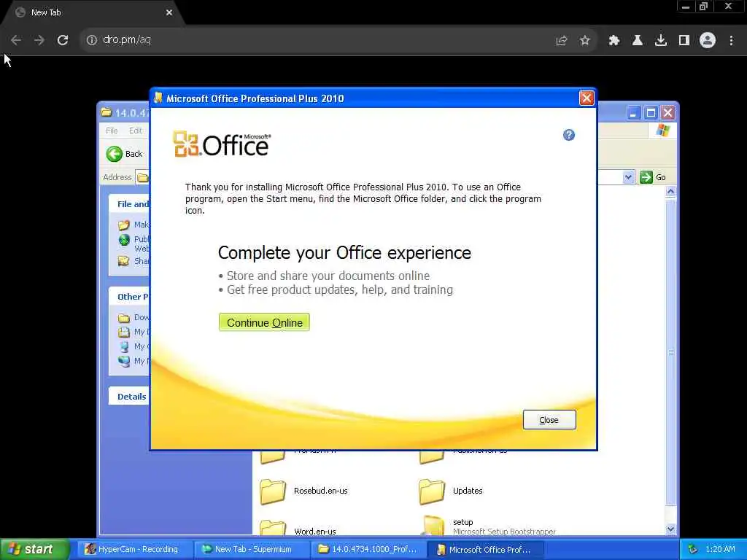747x560 pixels.
Task: Click browser forward arrow
Action: [39, 40]
